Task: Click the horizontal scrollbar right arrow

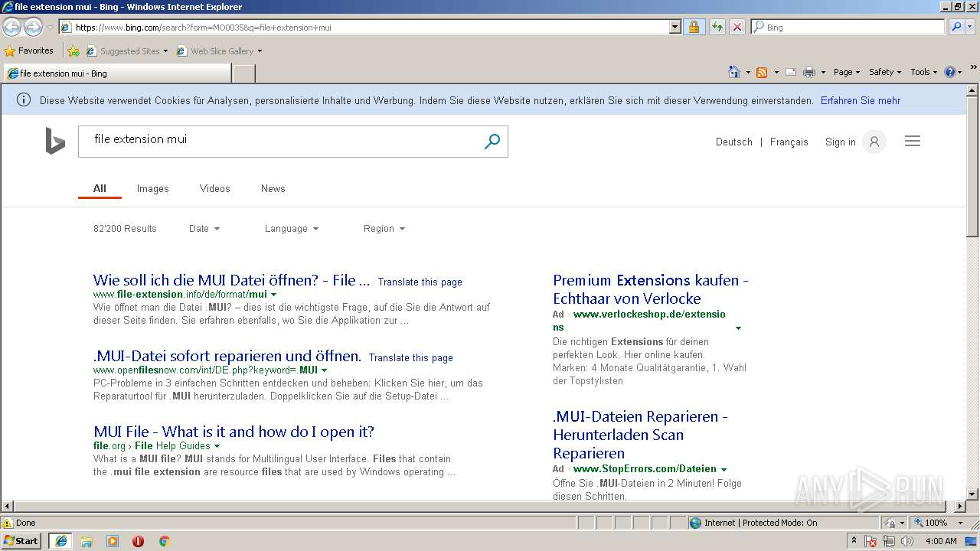Action: (x=960, y=506)
